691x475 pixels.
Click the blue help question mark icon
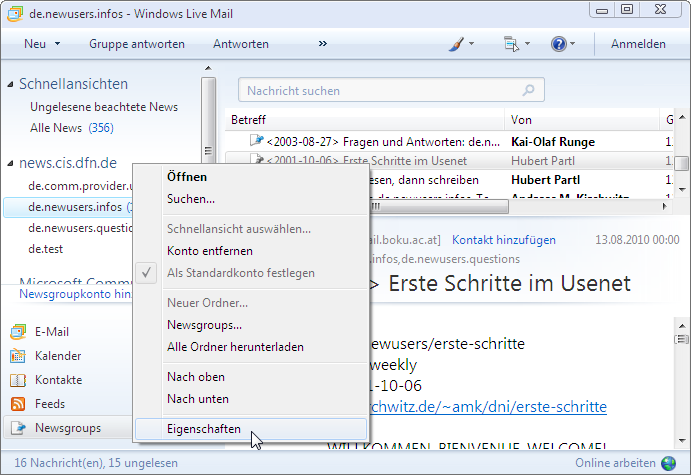pos(558,44)
